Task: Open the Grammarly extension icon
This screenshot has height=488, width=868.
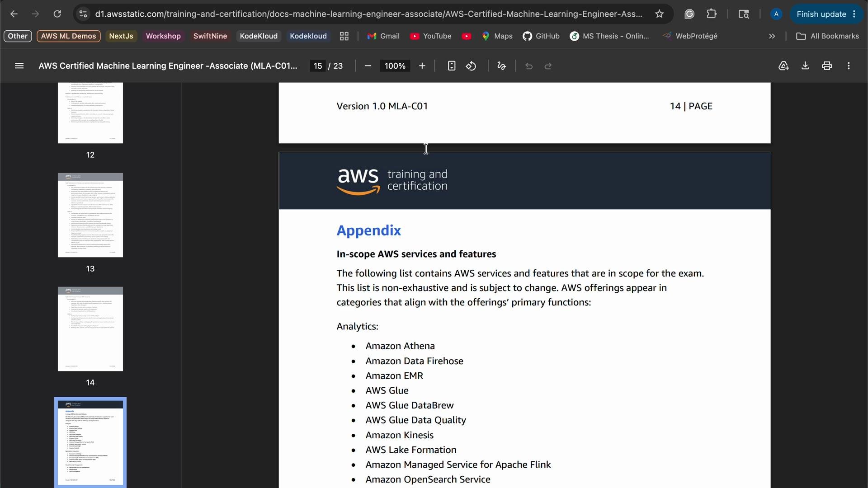Action: click(689, 14)
